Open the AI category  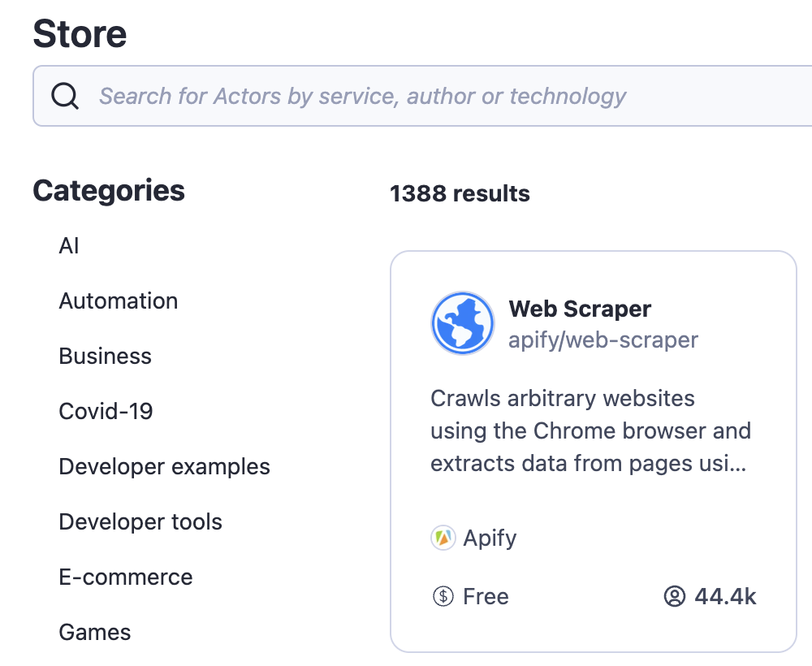pos(69,245)
